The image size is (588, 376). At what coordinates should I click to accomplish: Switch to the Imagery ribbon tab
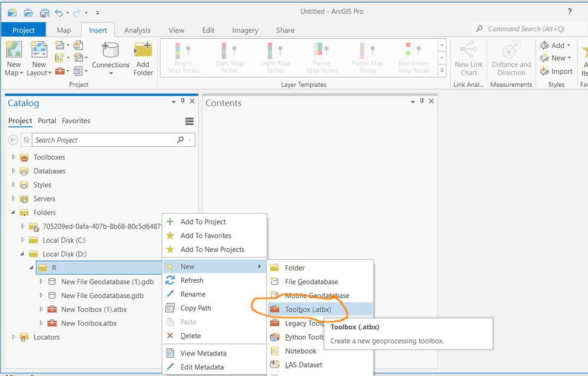(x=245, y=31)
